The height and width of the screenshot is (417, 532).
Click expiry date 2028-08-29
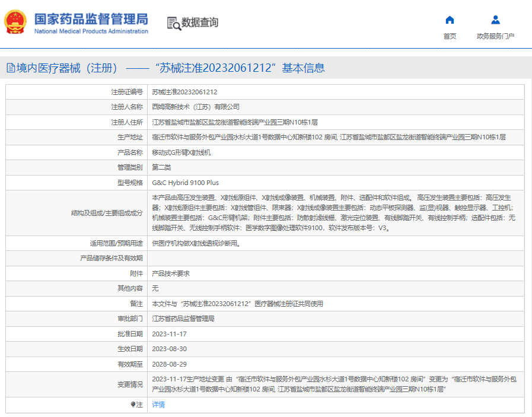pyautogui.click(x=169, y=364)
